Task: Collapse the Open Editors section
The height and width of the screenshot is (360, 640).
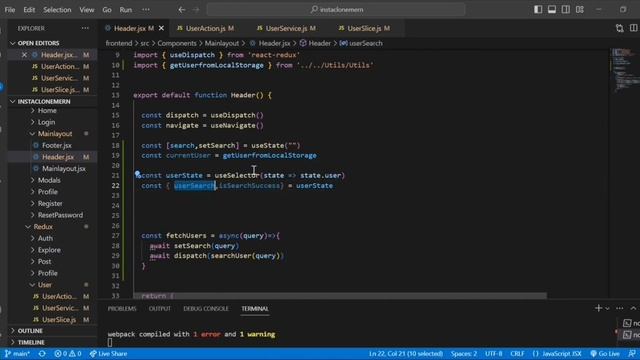Action: (38, 43)
